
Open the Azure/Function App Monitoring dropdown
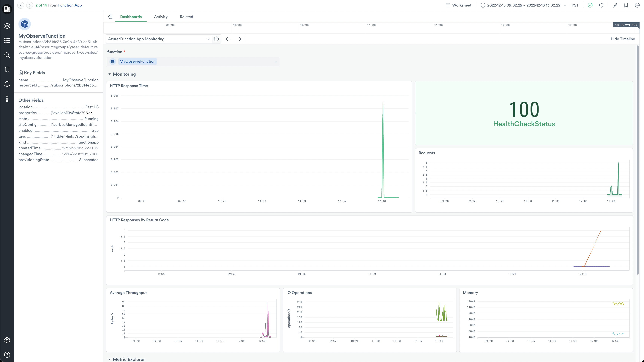click(x=159, y=39)
